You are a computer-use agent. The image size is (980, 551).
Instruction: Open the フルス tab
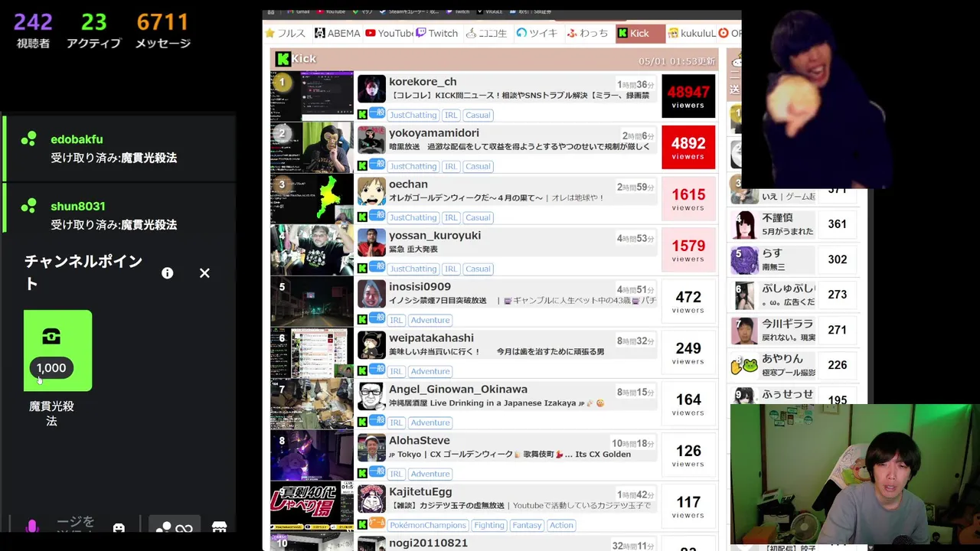(x=285, y=33)
